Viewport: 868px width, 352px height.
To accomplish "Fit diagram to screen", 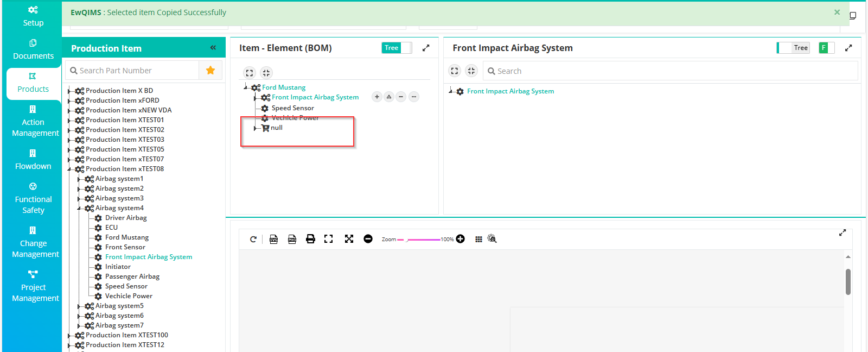I will [x=328, y=239].
